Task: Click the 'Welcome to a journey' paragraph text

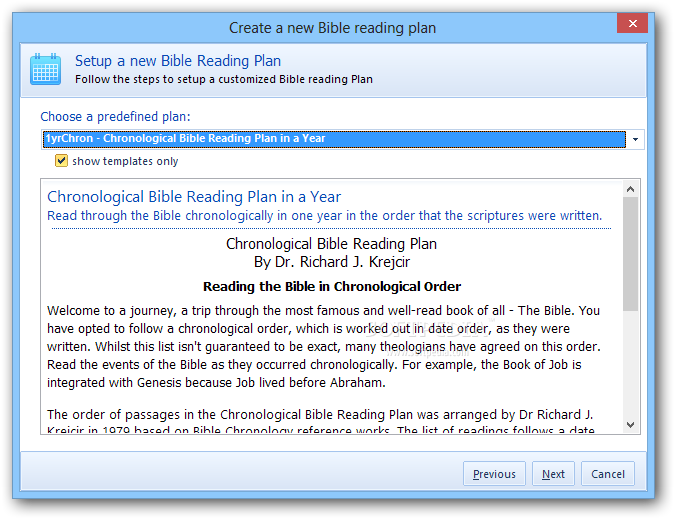Action: (324, 346)
